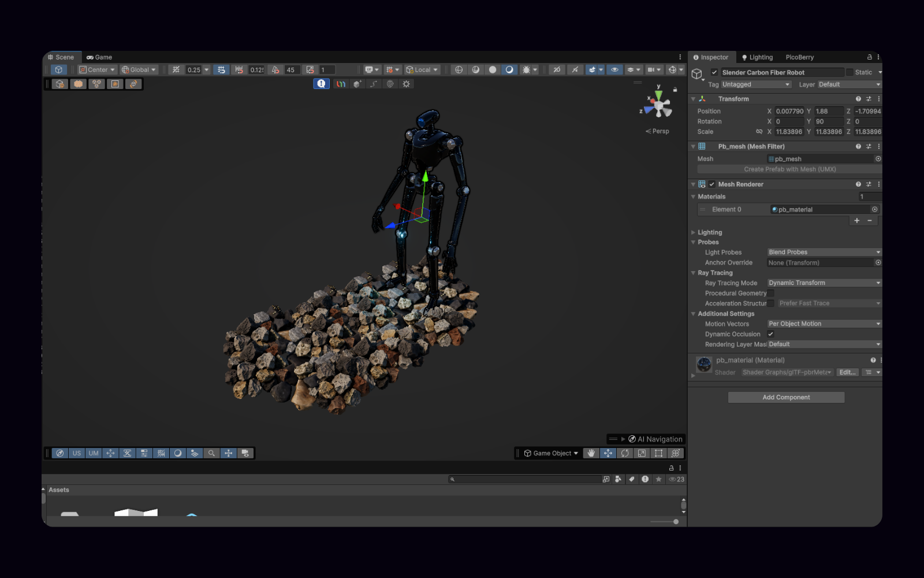
Task: Select the shaded solid sphere draw mode
Action: pyautogui.click(x=493, y=69)
